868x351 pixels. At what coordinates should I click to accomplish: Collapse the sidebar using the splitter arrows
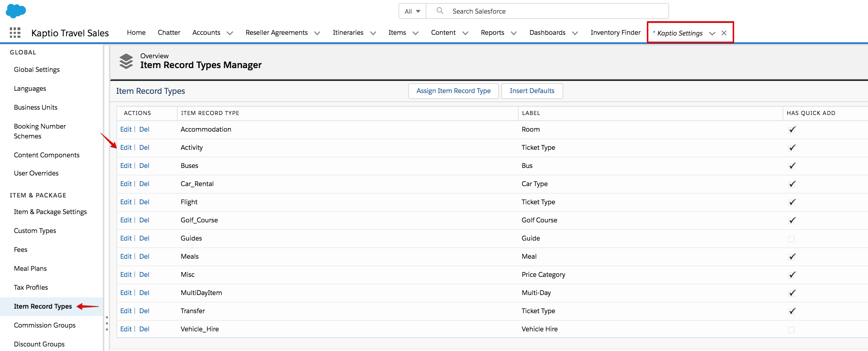(x=107, y=323)
